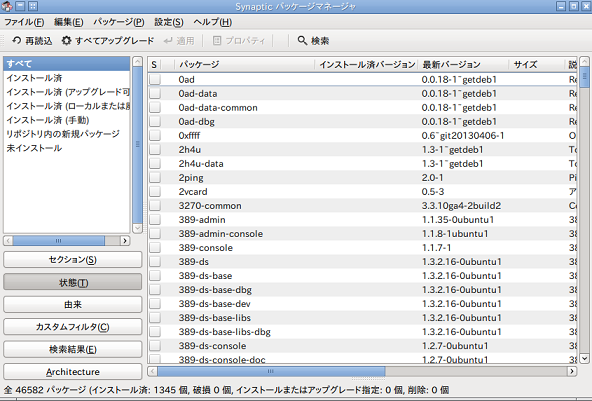Click the カスタムフィルタ(C) button
592x401 pixels.
72,327
